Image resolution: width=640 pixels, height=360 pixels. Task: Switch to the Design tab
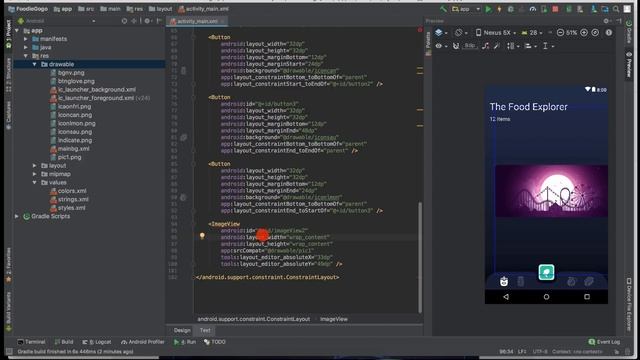182,331
